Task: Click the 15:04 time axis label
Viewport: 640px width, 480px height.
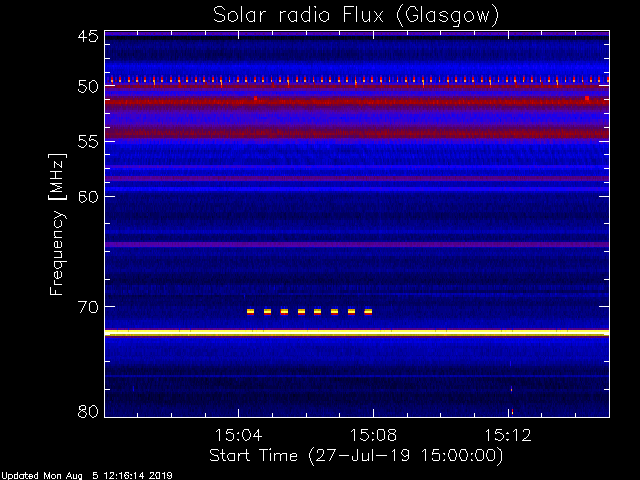Action: (x=238, y=435)
